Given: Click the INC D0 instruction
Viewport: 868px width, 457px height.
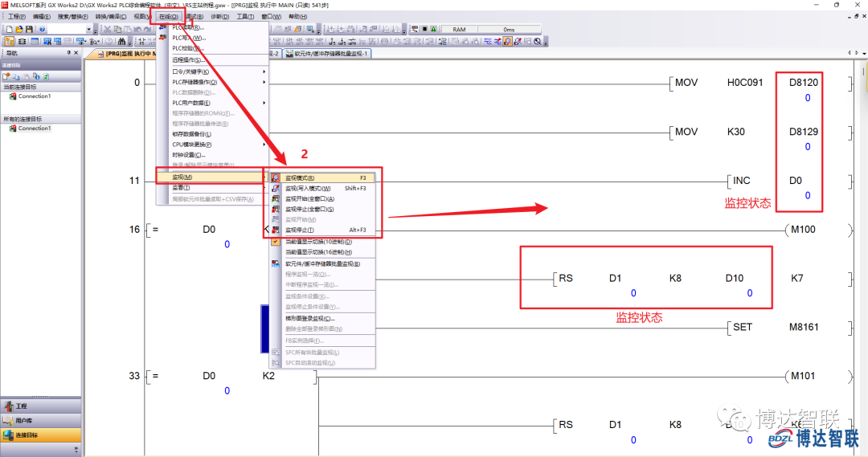Looking at the screenshot, I should [x=766, y=181].
